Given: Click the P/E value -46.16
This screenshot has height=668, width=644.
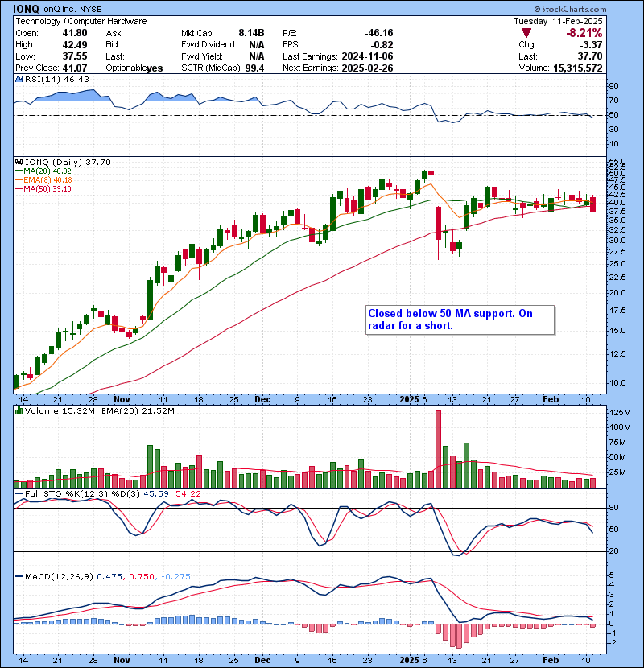Looking at the screenshot, I should tap(379, 33).
